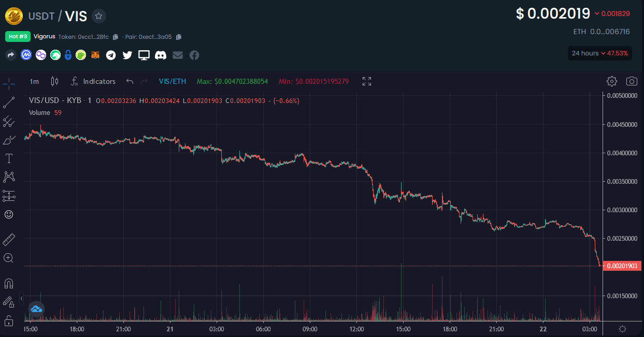Toggle fullscreen chart mode
The image size is (644, 337).
[367, 81]
